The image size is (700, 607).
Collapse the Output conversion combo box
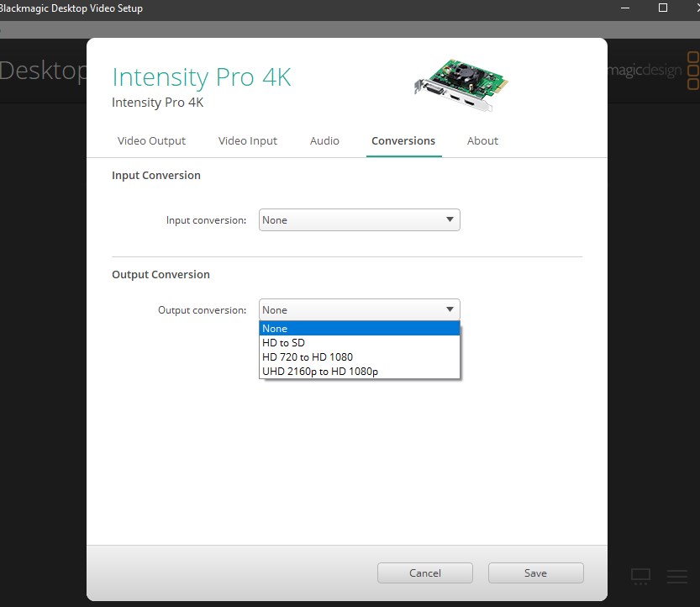point(360,309)
